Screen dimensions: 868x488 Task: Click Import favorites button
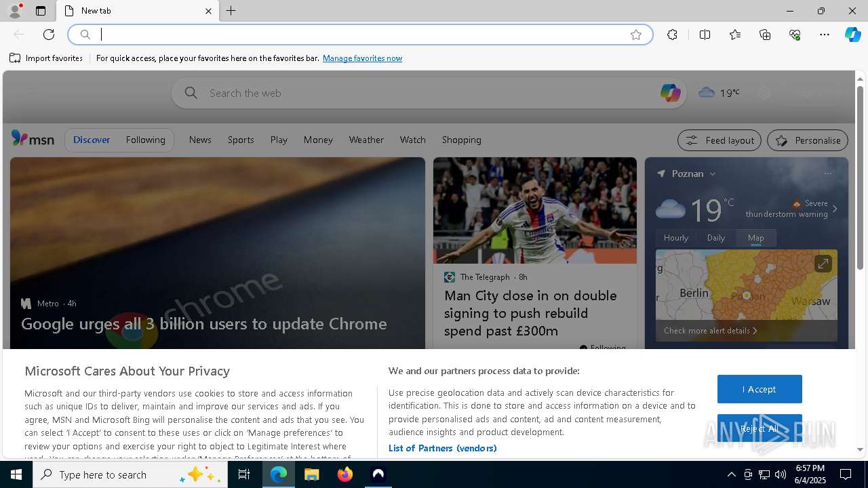coord(46,58)
